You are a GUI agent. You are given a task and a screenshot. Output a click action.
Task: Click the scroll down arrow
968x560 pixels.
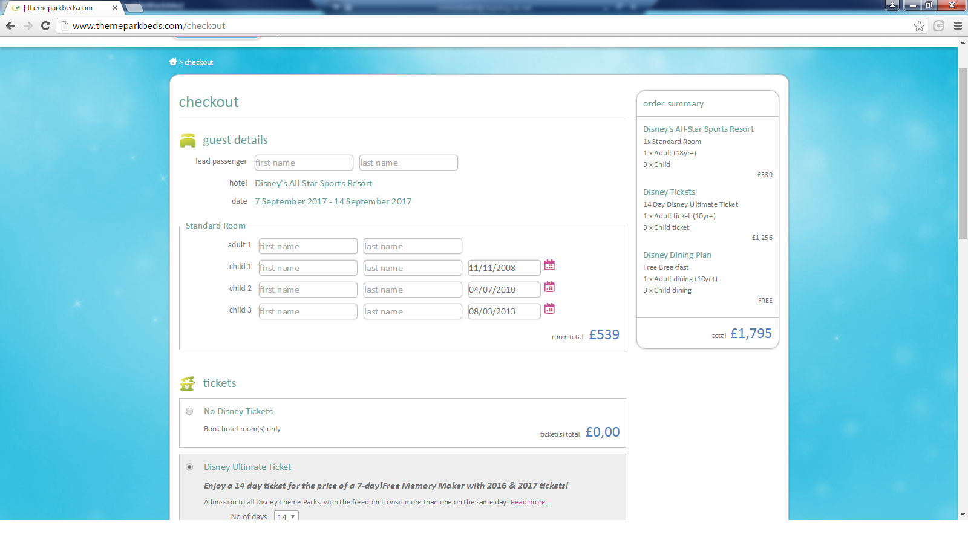coord(963,515)
